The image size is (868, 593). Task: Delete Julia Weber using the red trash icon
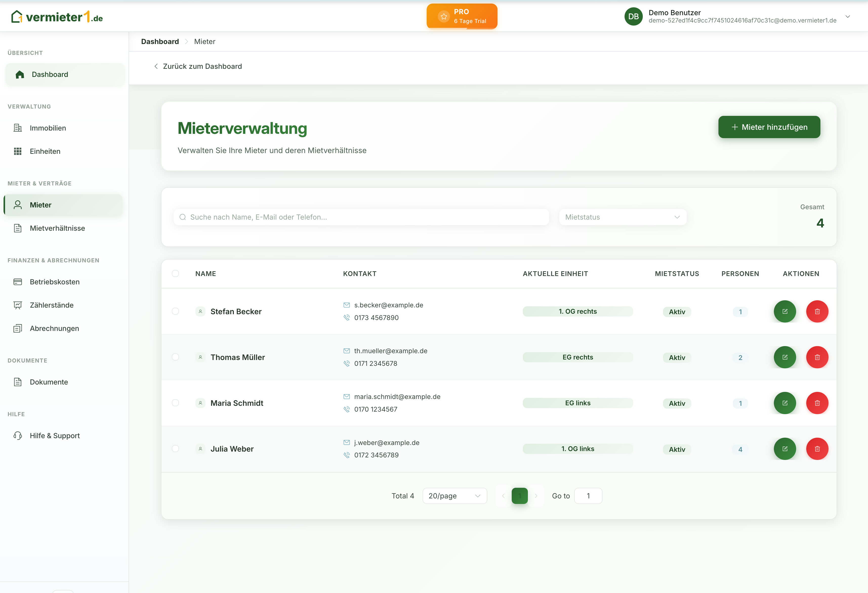817,449
